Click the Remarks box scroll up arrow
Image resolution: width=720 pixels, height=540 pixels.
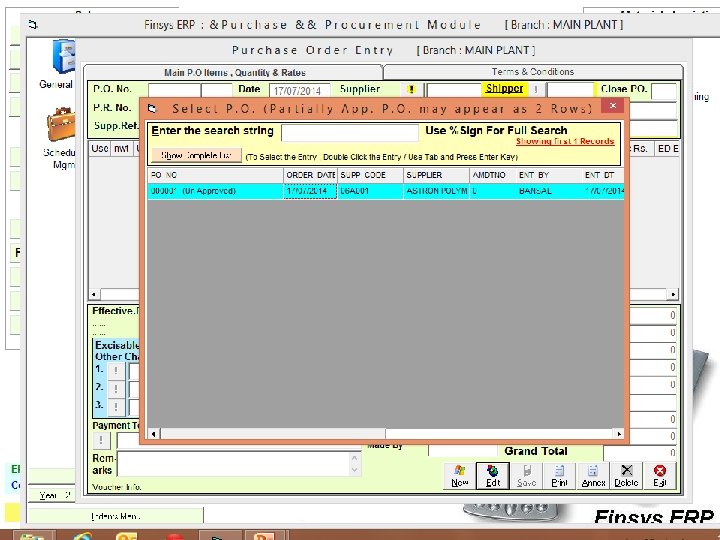pos(354,458)
